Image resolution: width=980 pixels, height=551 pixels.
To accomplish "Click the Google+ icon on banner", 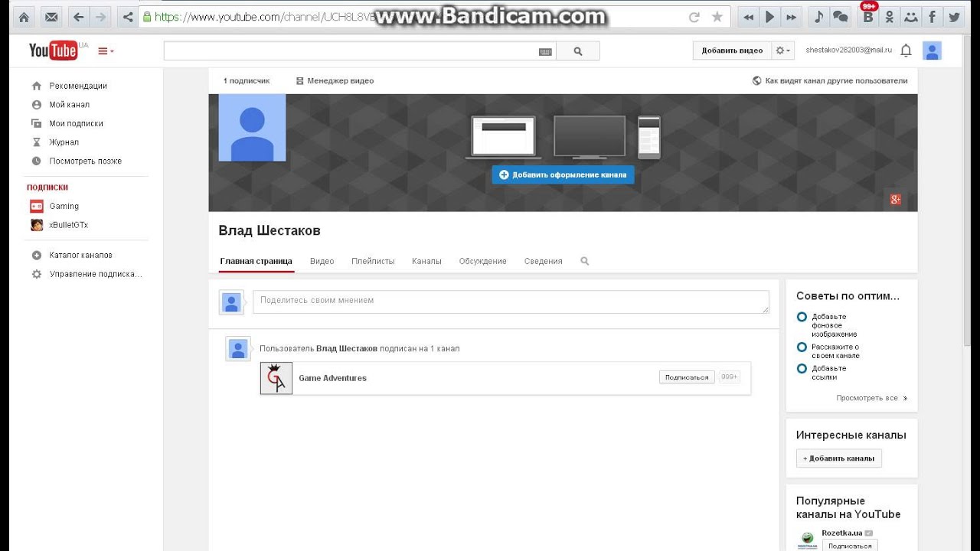I will click(895, 199).
